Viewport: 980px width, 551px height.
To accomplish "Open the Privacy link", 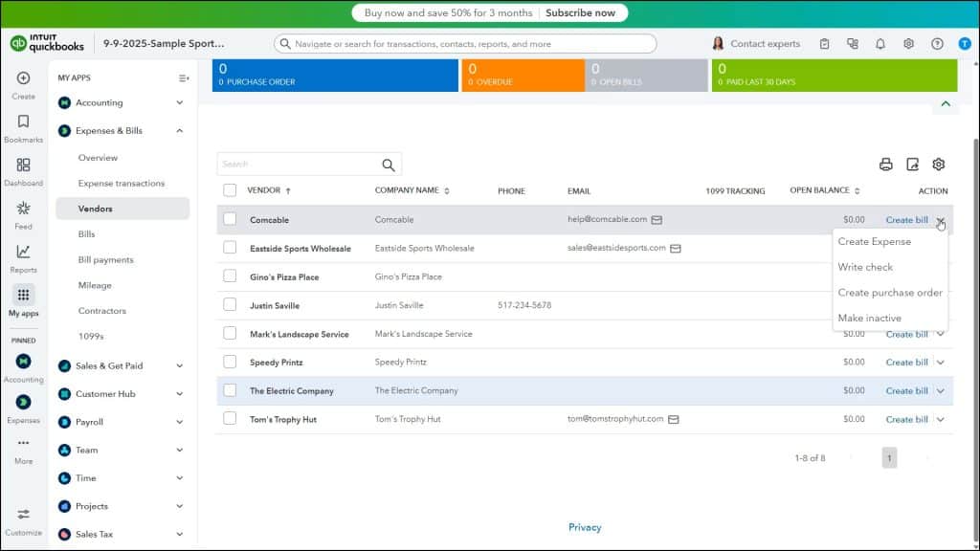I will point(585,527).
